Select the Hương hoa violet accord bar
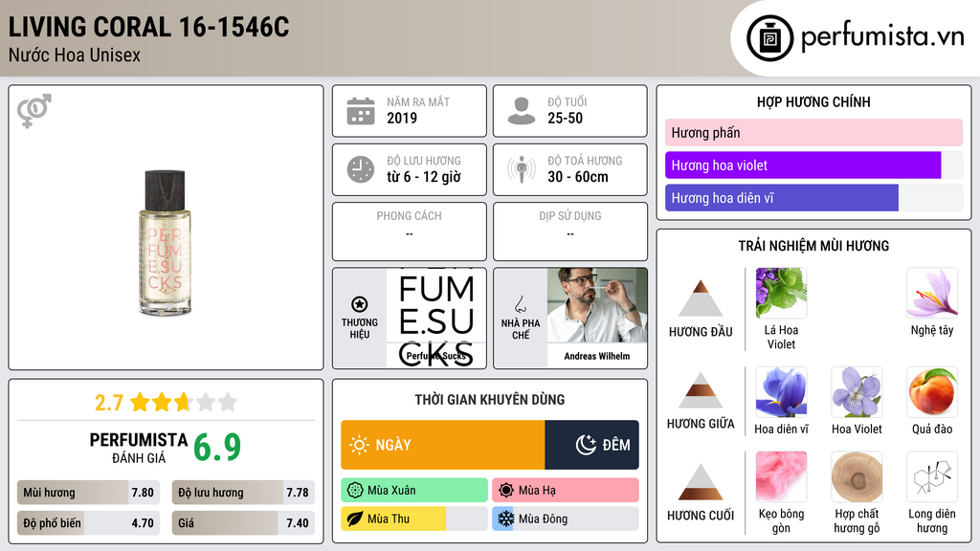 coord(813,165)
